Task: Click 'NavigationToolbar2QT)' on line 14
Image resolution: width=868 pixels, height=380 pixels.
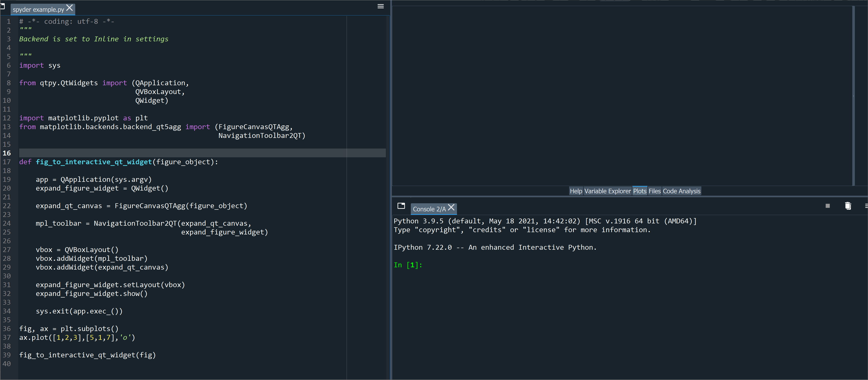Action: [x=262, y=136]
